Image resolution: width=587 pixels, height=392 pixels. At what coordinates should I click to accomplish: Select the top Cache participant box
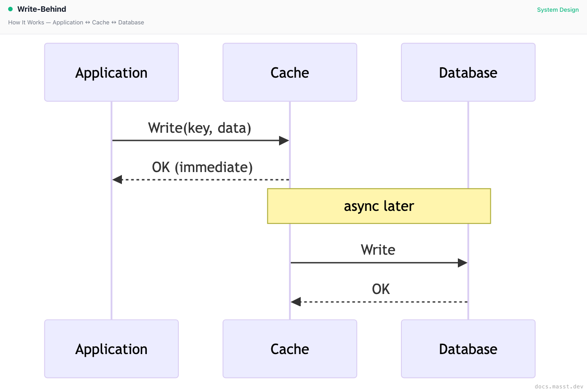(290, 72)
